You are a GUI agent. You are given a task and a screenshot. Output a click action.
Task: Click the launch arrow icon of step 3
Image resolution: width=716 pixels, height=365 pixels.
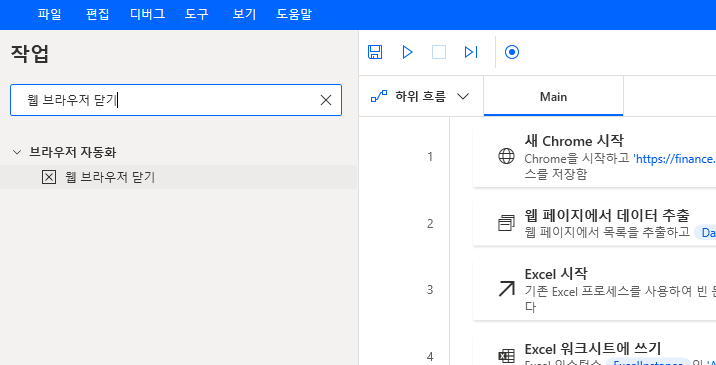click(506, 289)
